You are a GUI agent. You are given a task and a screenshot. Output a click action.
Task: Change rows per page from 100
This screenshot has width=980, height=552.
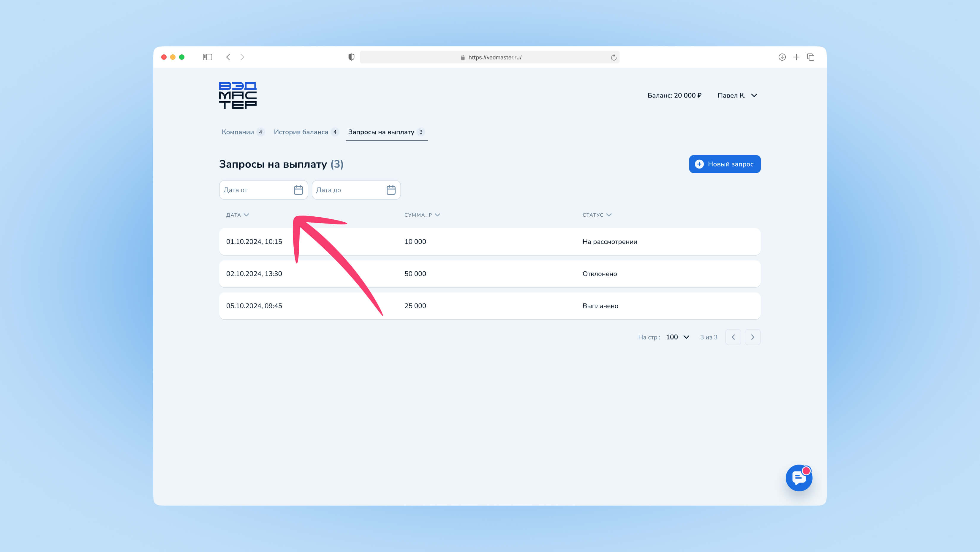(678, 337)
